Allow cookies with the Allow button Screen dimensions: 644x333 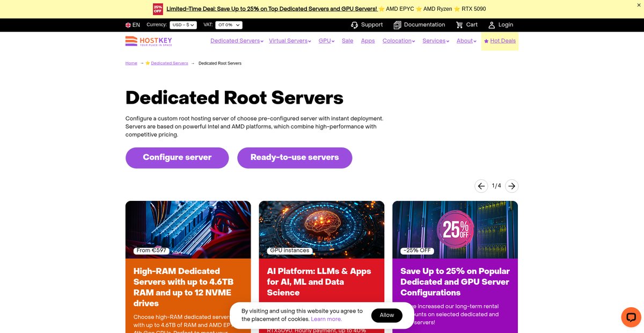[387, 315]
